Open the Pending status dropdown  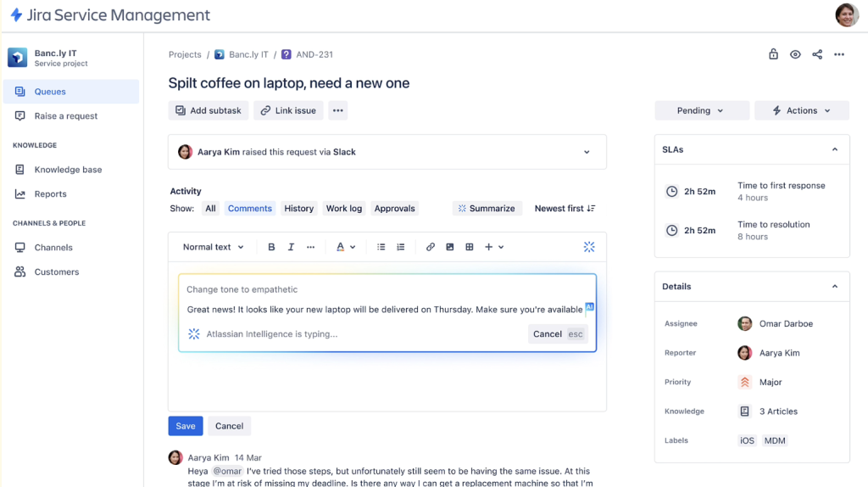click(701, 110)
